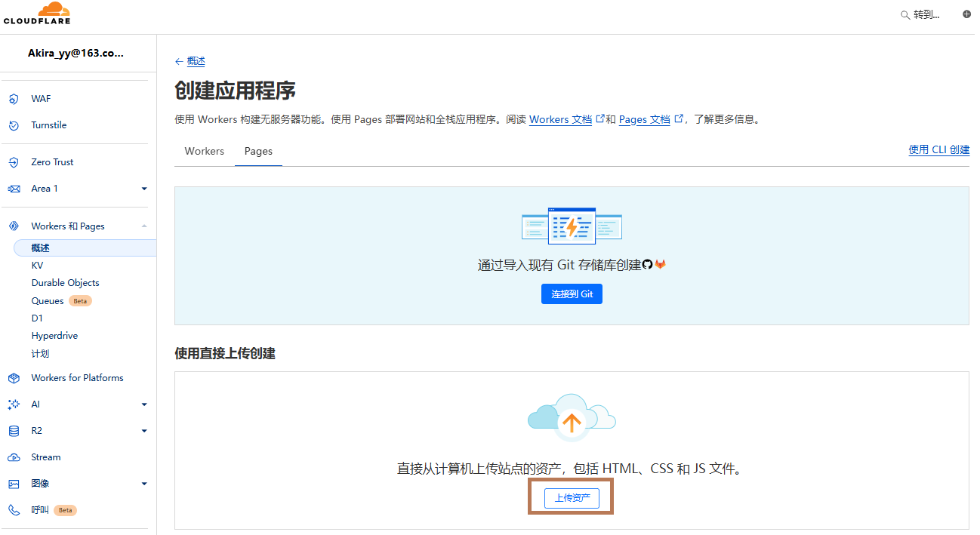Click the Zero Trust icon
980x535 pixels.
point(14,162)
